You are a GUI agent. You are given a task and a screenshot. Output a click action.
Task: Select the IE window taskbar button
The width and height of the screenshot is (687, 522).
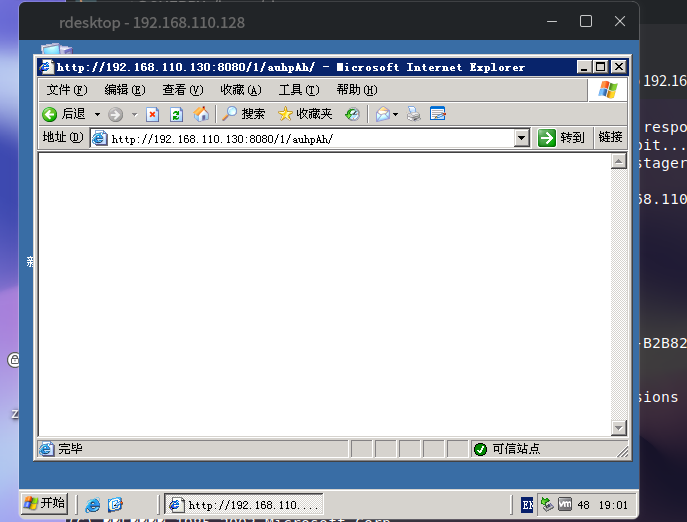pyautogui.click(x=244, y=505)
